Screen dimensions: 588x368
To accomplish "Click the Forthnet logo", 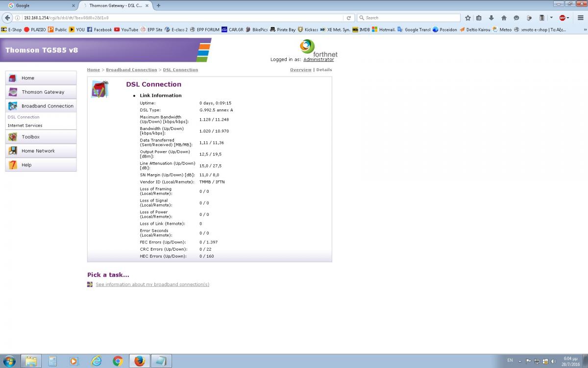I will [318, 48].
